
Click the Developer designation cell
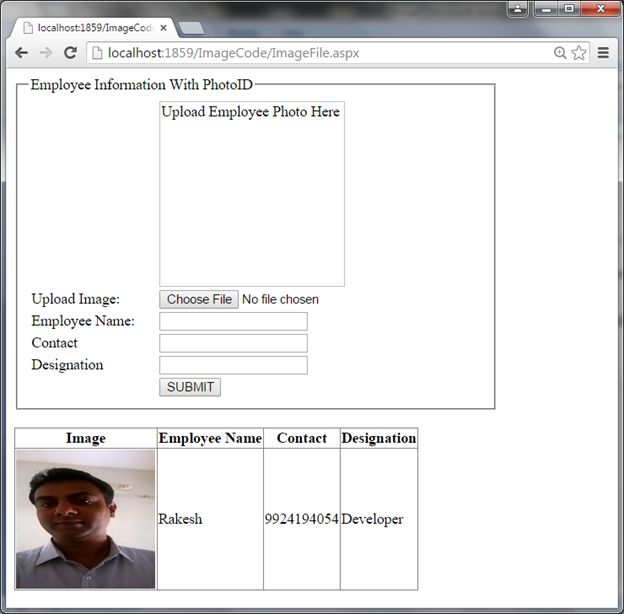pos(379,519)
